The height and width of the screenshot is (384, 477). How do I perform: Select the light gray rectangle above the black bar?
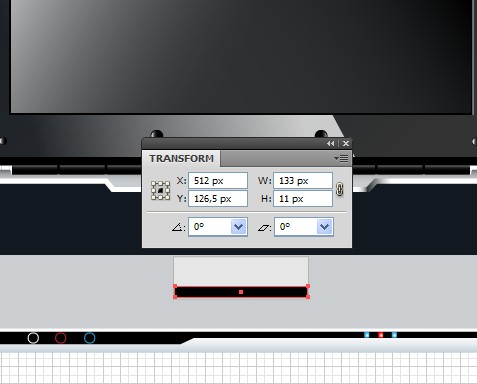(241, 271)
